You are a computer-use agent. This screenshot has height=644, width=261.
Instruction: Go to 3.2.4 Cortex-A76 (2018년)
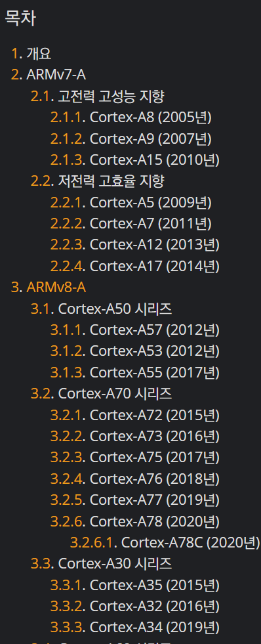(135, 479)
